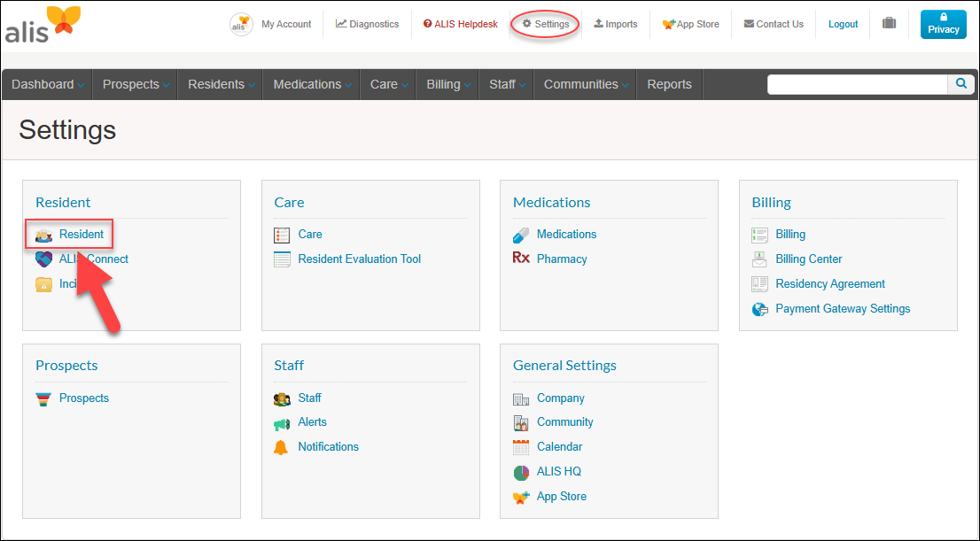
Task: Click the General Settings section heading
Action: click(x=564, y=366)
